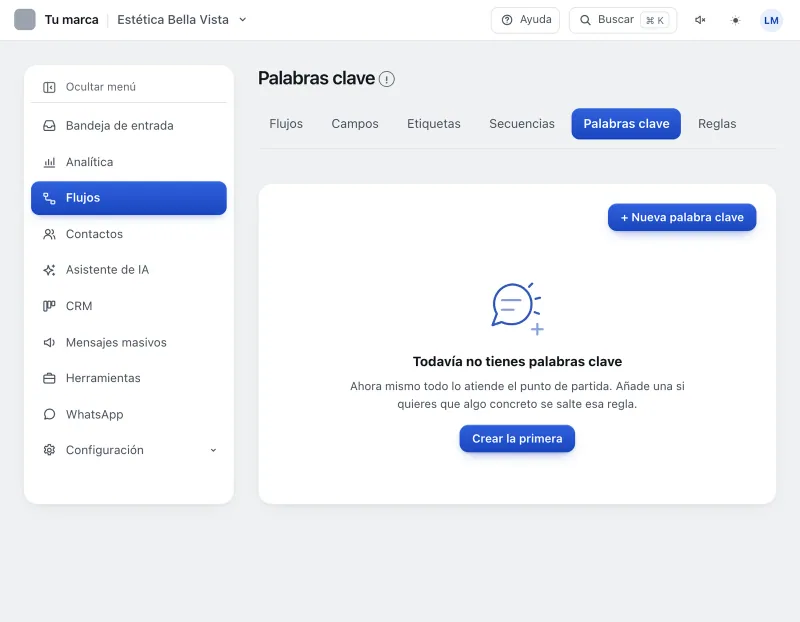This screenshot has height=622, width=800.
Task: Toggle the muted sound icon
Action: [700, 20]
